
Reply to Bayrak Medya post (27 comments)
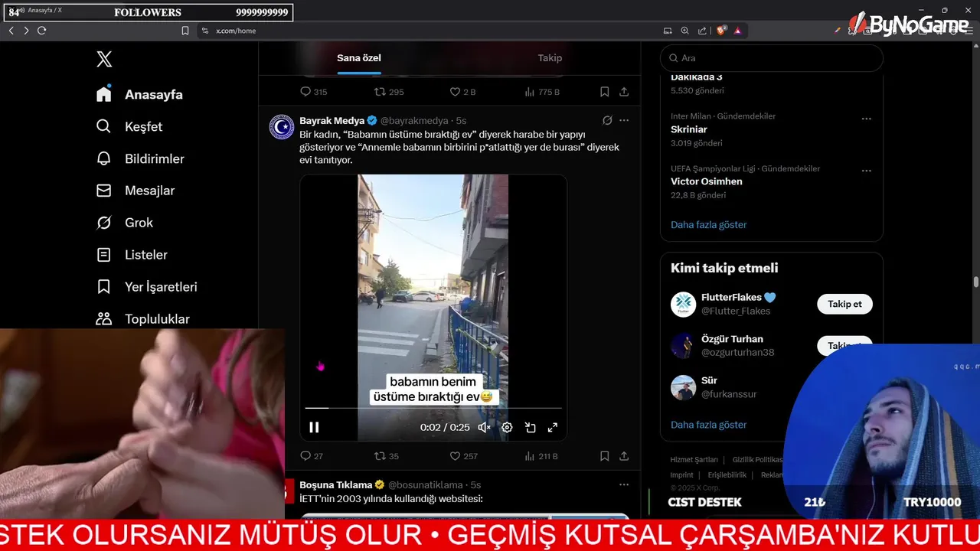coord(312,456)
